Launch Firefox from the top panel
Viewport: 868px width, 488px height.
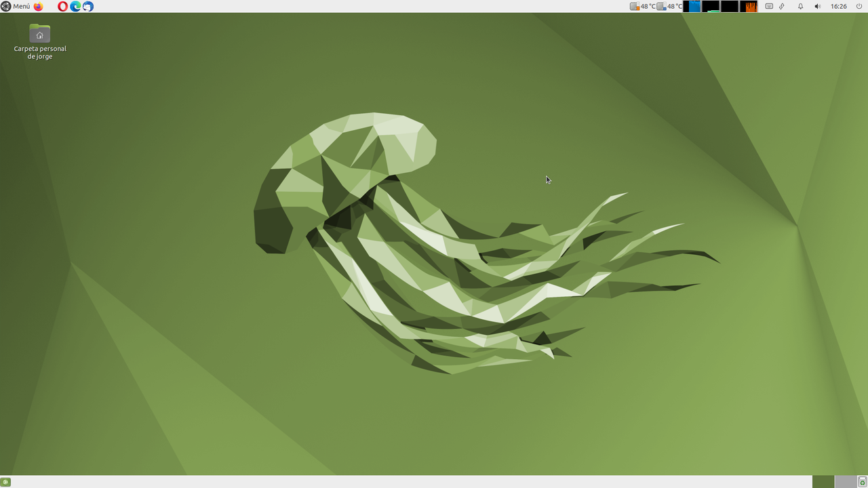pos(38,6)
